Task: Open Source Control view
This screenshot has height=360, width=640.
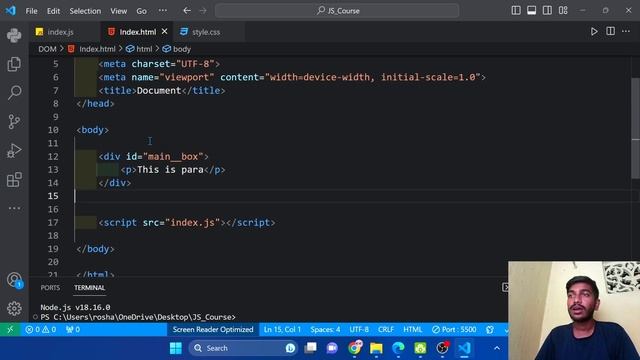Action: [x=14, y=122]
